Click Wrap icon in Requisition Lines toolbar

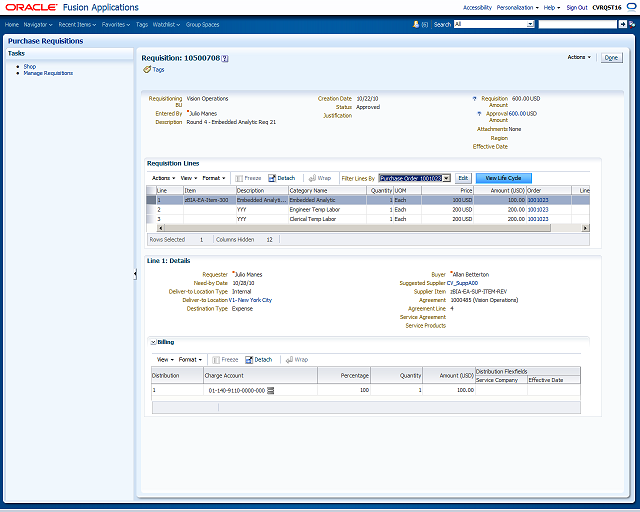(312, 178)
